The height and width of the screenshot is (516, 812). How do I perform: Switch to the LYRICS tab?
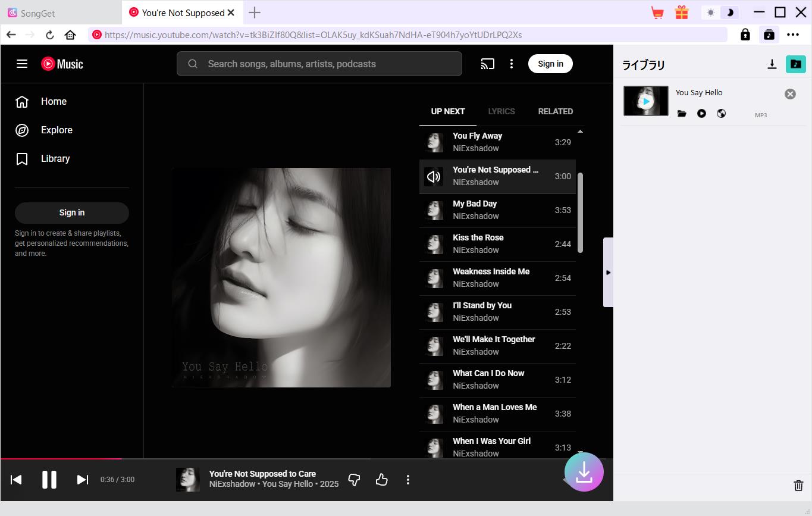click(x=501, y=111)
